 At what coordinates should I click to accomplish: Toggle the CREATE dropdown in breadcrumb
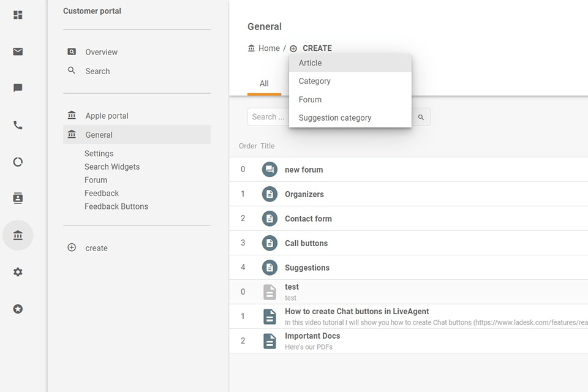pyautogui.click(x=316, y=48)
